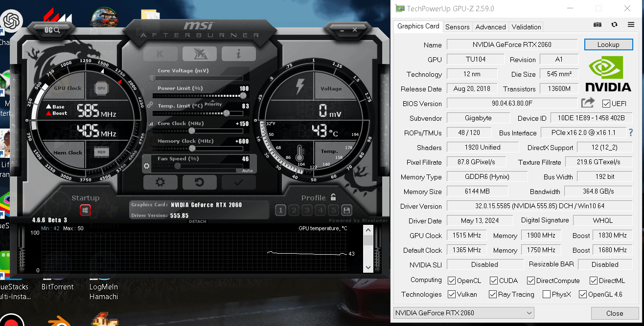Click the link icon beside Temp. Limit
Image resolution: width=644 pixels, height=326 pixels.
tap(150, 105)
